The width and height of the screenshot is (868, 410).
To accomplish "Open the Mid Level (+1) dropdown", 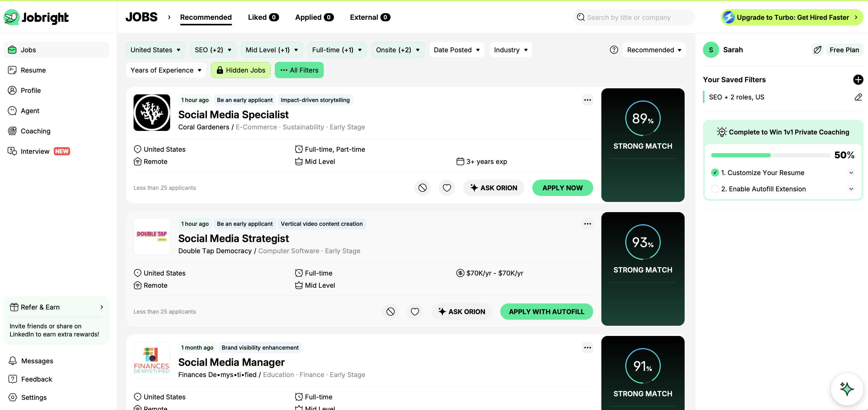I will [x=272, y=50].
